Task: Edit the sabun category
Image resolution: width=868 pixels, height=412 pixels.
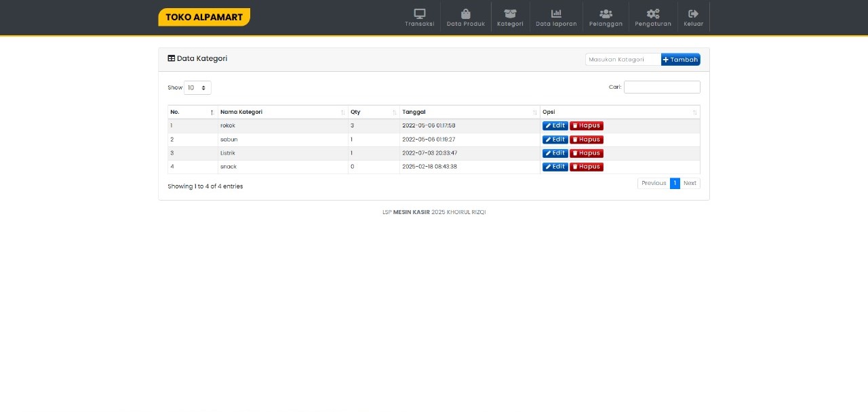Action: coord(555,140)
